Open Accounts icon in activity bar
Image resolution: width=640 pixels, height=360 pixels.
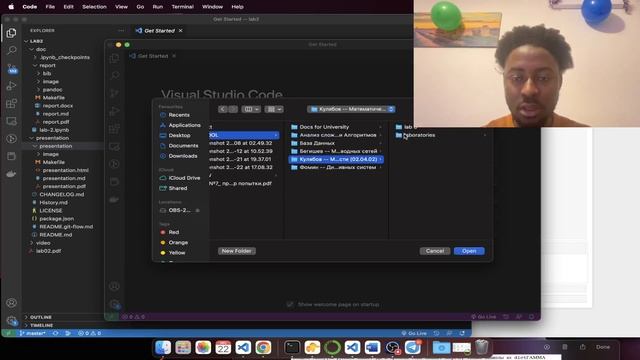tap(11, 303)
